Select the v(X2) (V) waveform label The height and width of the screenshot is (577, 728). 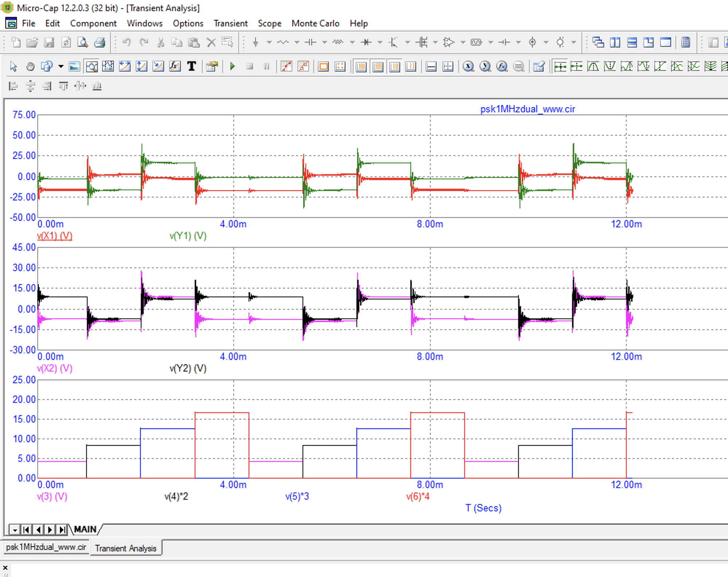coord(55,368)
